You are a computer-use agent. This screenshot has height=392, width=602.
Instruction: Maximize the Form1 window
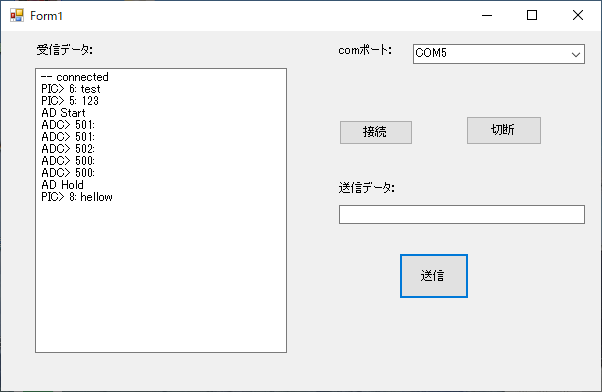(532, 15)
